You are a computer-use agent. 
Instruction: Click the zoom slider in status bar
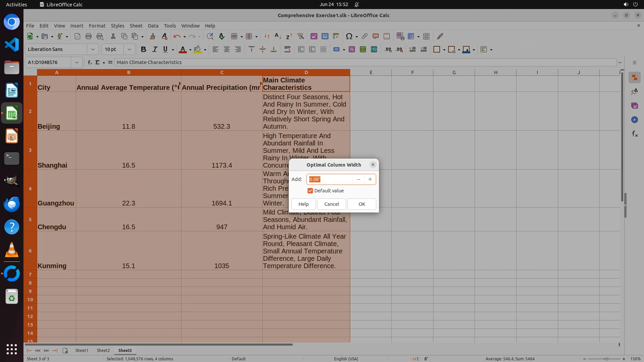click(x=606, y=359)
